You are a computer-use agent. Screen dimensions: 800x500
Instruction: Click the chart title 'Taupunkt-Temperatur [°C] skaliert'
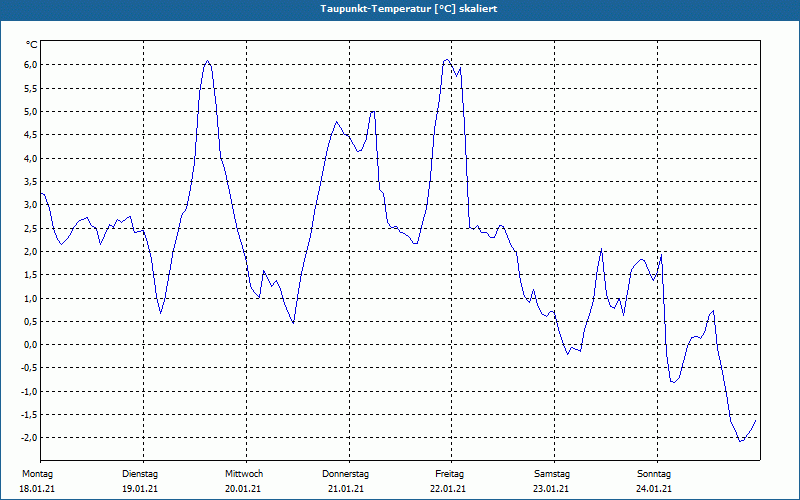[x=409, y=9]
